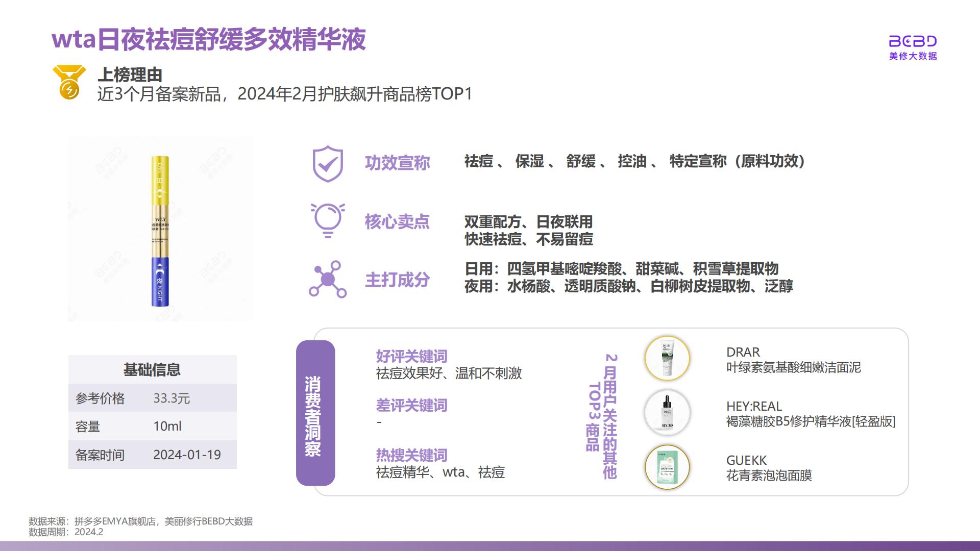
Task: Click the 参考价格 label cell
Action: pyautogui.click(x=100, y=398)
